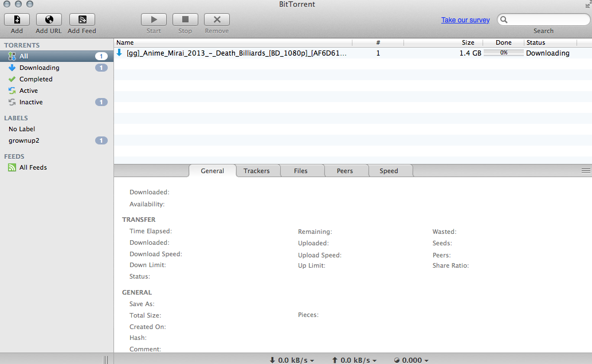592x364 pixels.
Task: Click the 1.4 GB size cell
Action: tap(470, 53)
